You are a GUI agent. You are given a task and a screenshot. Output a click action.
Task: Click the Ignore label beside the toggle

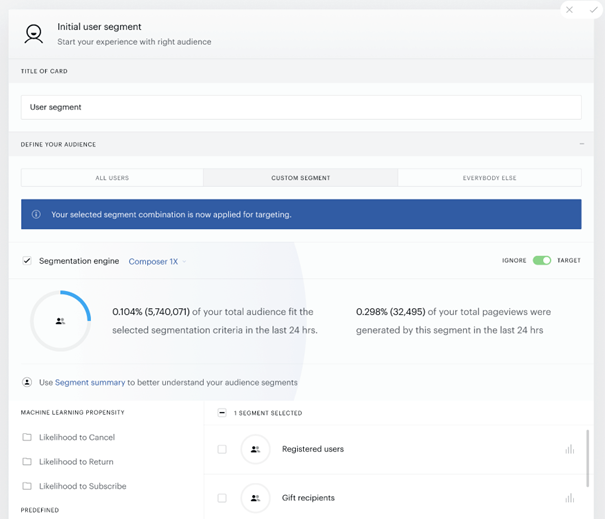coord(514,260)
